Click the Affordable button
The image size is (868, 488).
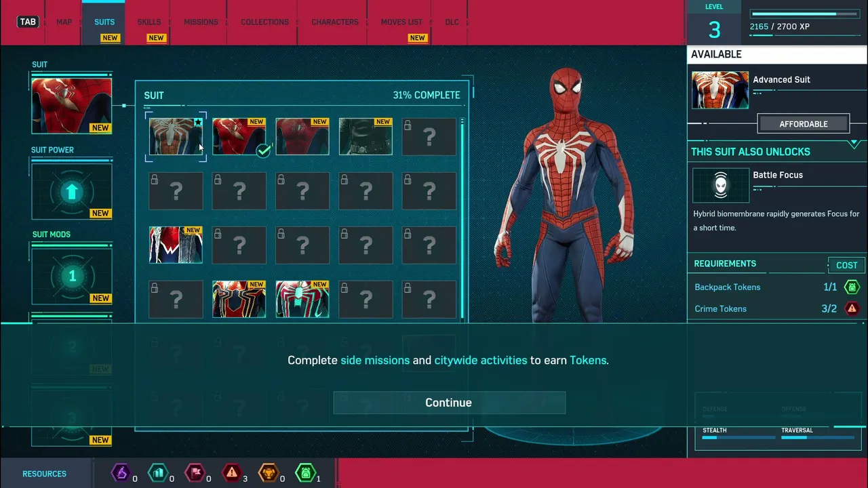804,124
